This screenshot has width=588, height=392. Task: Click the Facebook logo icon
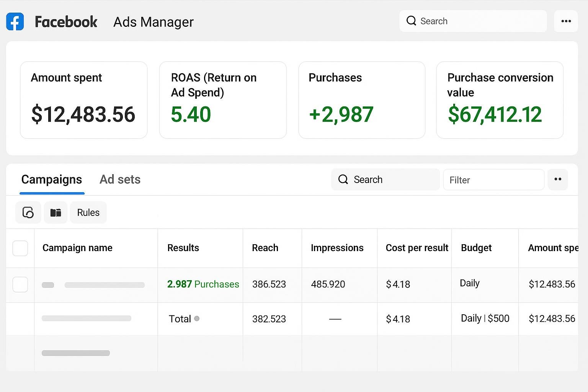tap(15, 21)
